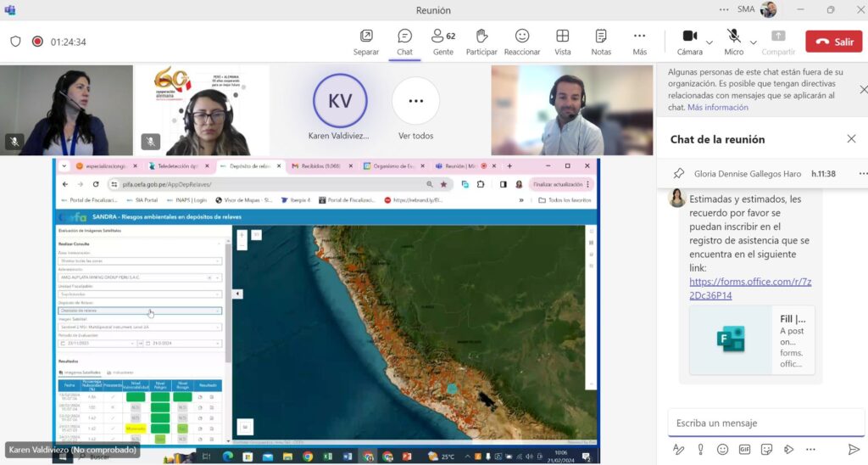Expand camera options chevron next to Cámara

tap(709, 42)
